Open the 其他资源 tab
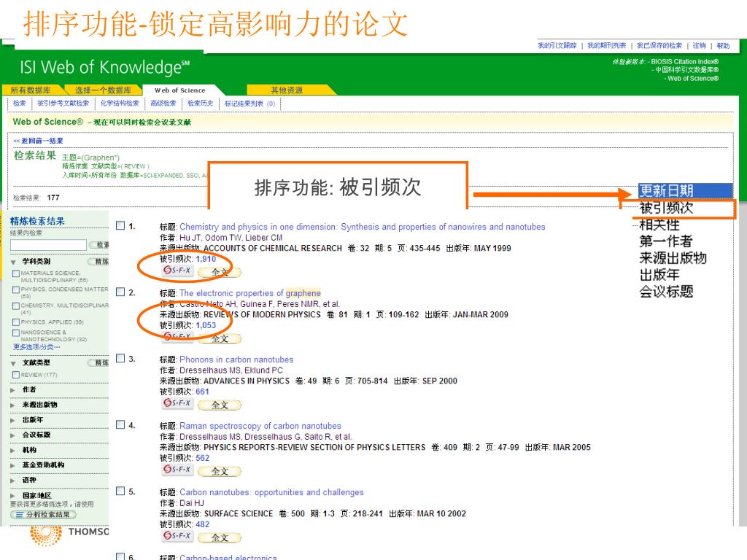 point(287,90)
